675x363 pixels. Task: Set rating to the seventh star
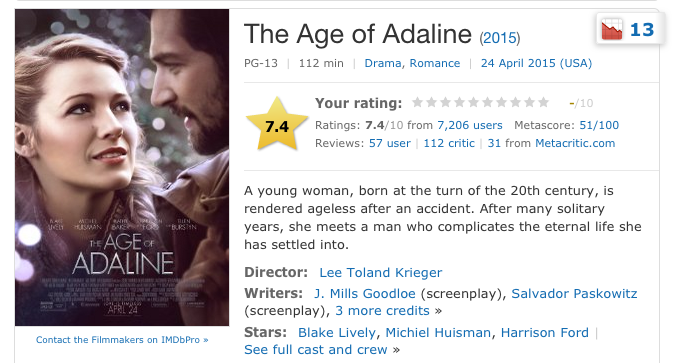501,102
